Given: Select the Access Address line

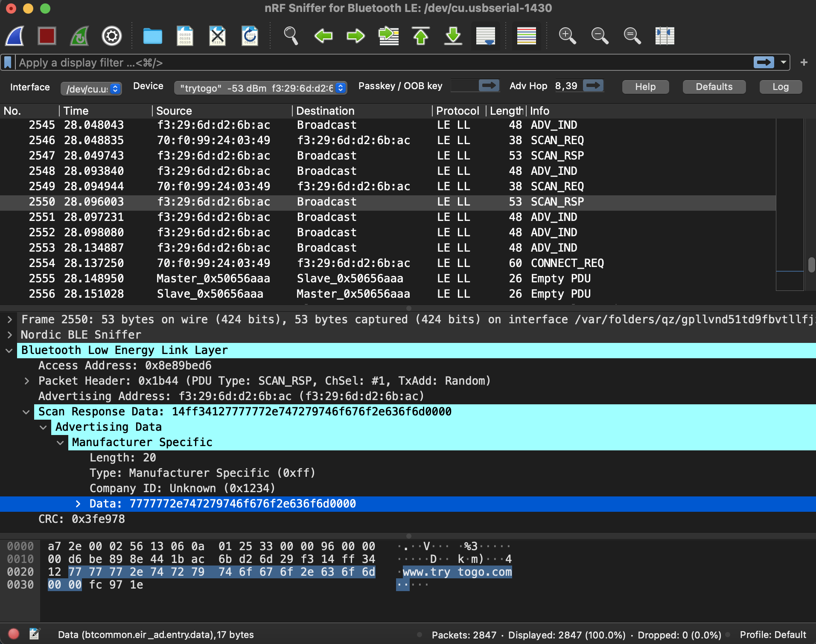Looking at the screenshot, I should coord(125,366).
